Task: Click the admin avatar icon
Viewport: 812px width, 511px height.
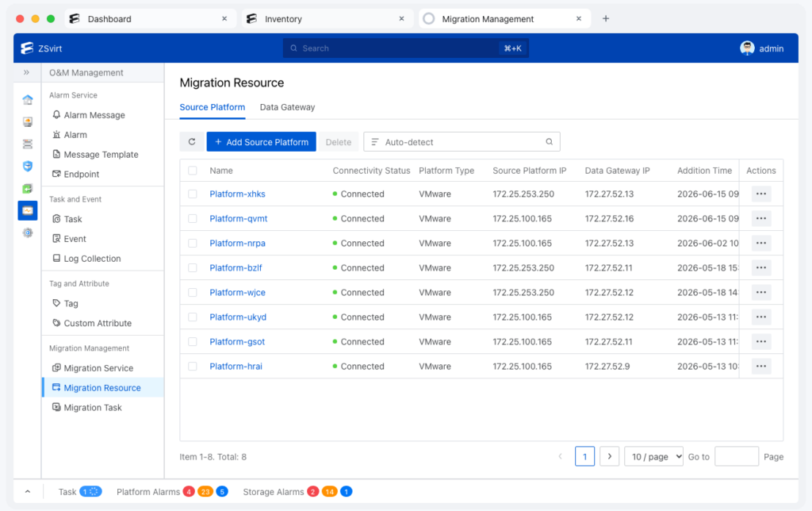Action: click(747, 48)
